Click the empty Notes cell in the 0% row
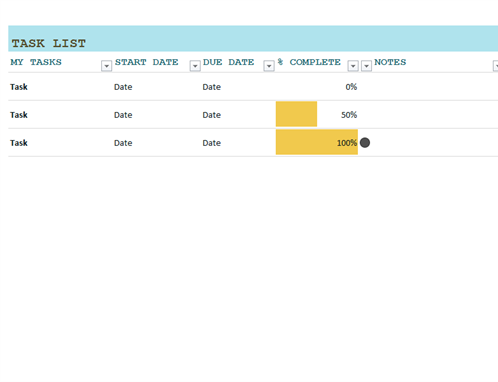The image size is (498, 382). point(435,87)
